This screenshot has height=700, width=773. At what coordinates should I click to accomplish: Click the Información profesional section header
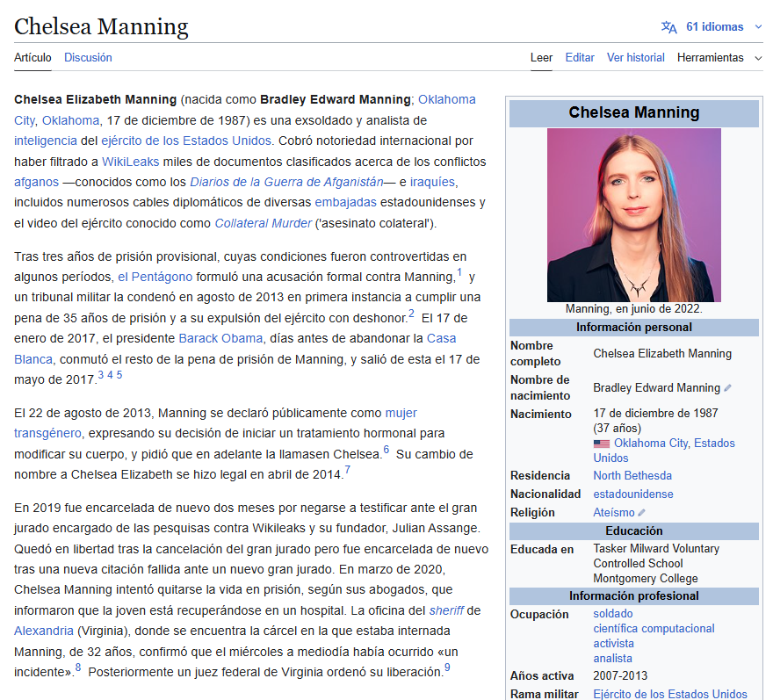click(x=634, y=596)
